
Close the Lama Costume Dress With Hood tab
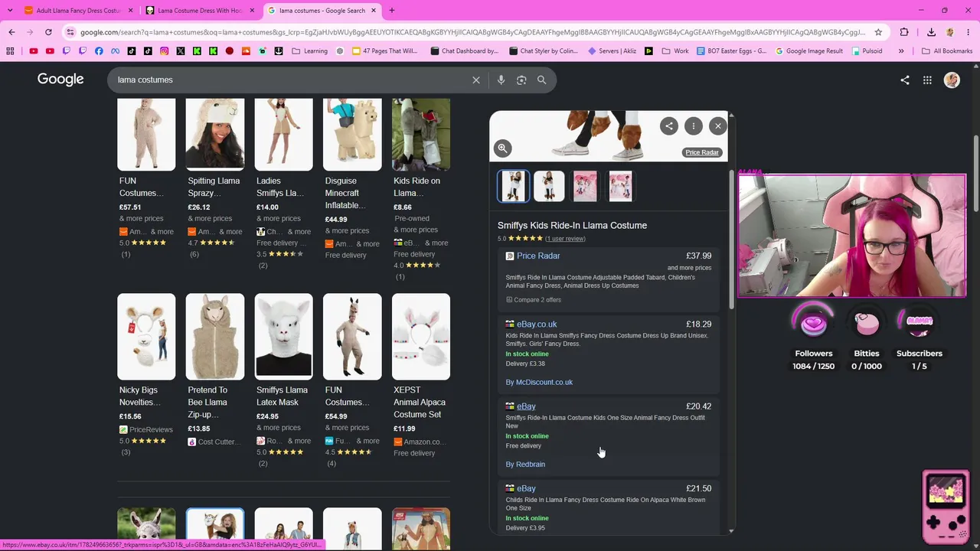[252, 11]
